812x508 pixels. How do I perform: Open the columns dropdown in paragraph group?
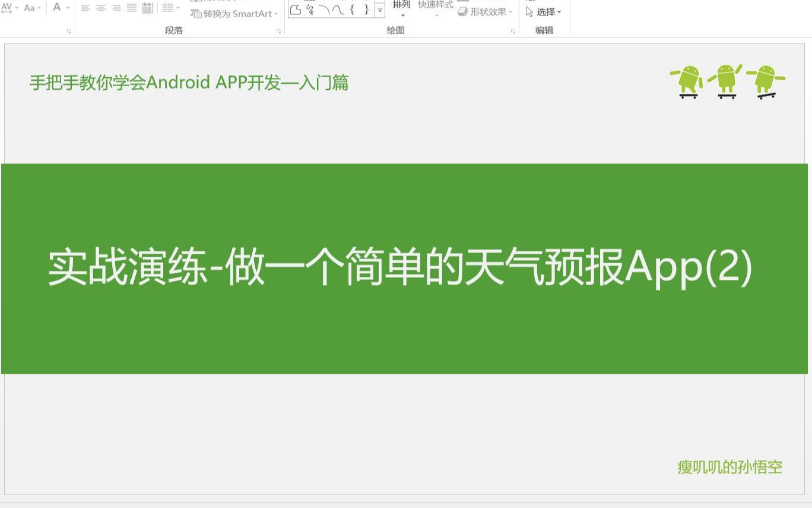[171, 8]
